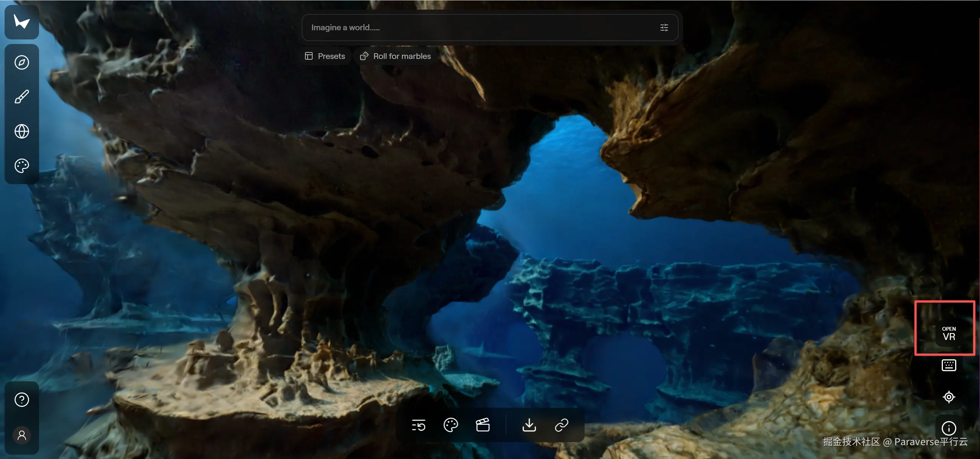This screenshot has width=980, height=459.
Task: Open VR mode button
Action: pyautogui.click(x=948, y=334)
